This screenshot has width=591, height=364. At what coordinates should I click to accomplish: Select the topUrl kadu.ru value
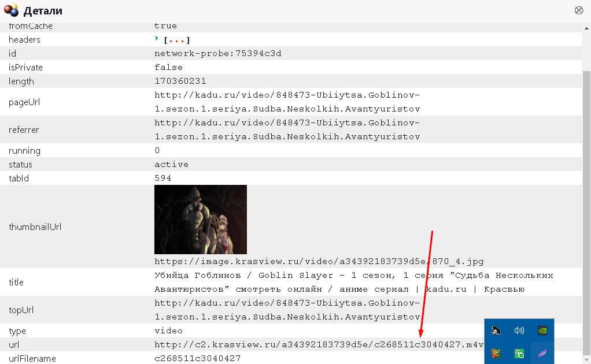pos(287,310)
